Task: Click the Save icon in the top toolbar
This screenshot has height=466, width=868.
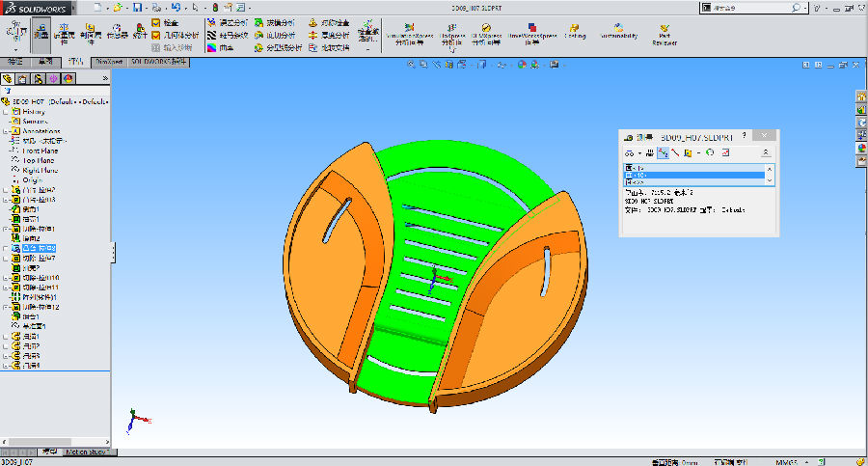Action: (x=138, y=8)
